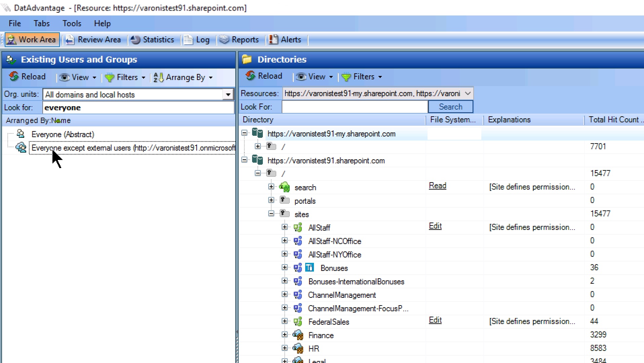Click the Edit permission link for AllStaff
This screenshot has width=644, height=363.
point(435,226)
